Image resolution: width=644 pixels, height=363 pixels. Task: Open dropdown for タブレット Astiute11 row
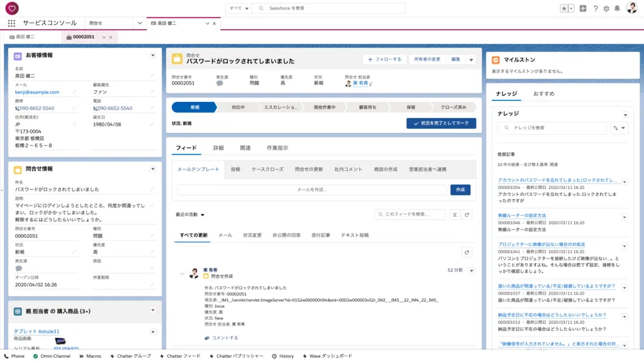click(x=153, y=332)
